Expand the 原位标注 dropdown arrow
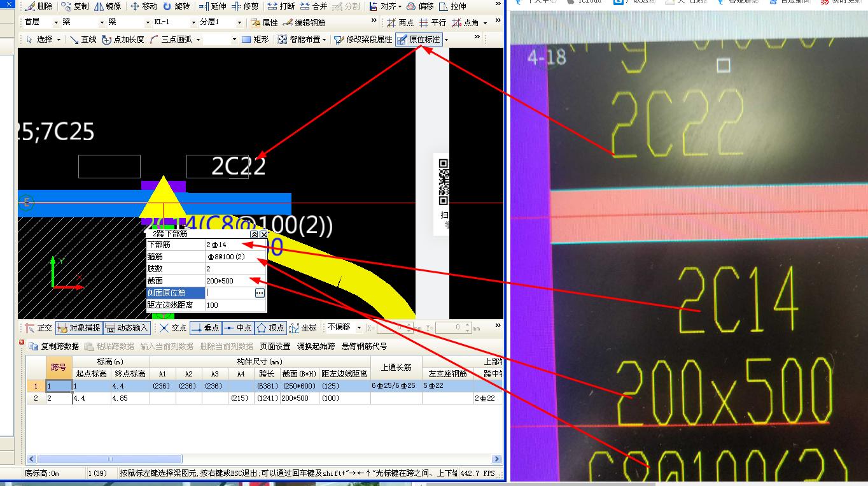This screenshot has height=486, width=868. click(x=446, y=39)
